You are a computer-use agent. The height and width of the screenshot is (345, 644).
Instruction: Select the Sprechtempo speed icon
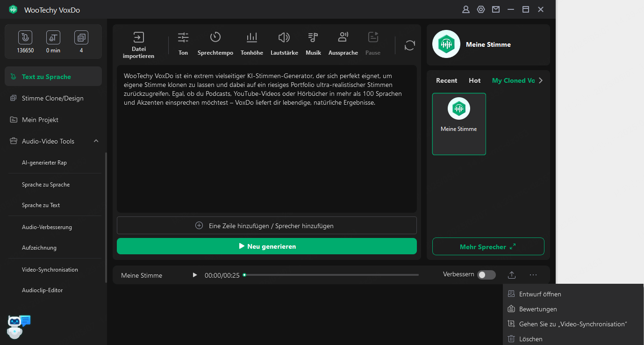pyautogui.click(x=215, y=38)
